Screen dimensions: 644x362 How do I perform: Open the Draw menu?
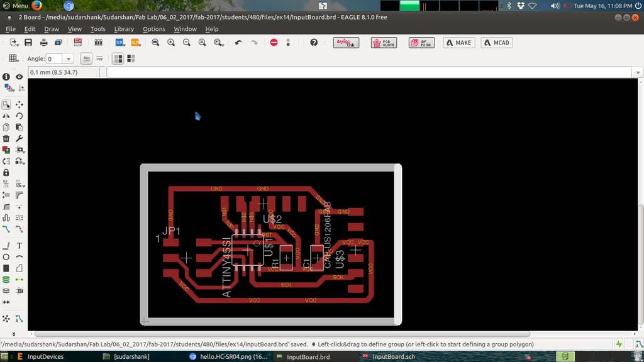click(52, 29)
